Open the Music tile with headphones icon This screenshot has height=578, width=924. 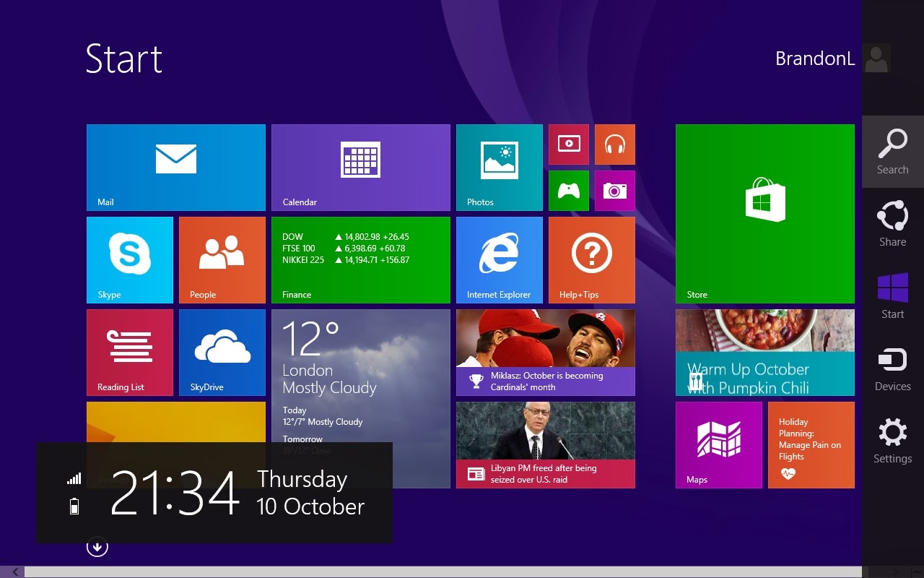click(615, 144)
